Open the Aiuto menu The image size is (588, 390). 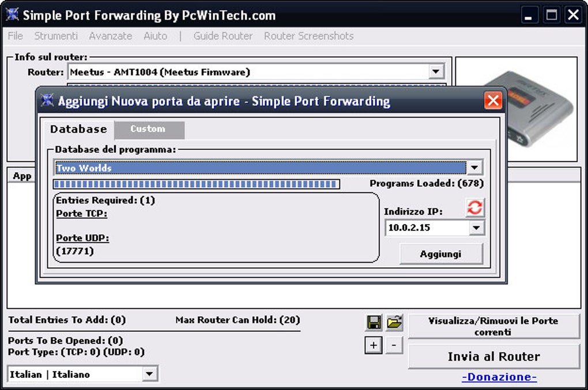(155, 36)
